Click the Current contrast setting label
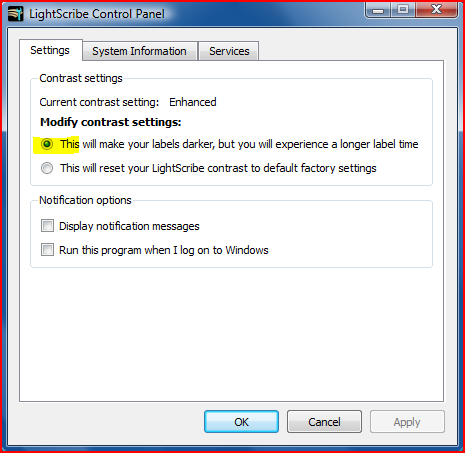The width and height of the screenshot is (465, 453). coord(99,102)
